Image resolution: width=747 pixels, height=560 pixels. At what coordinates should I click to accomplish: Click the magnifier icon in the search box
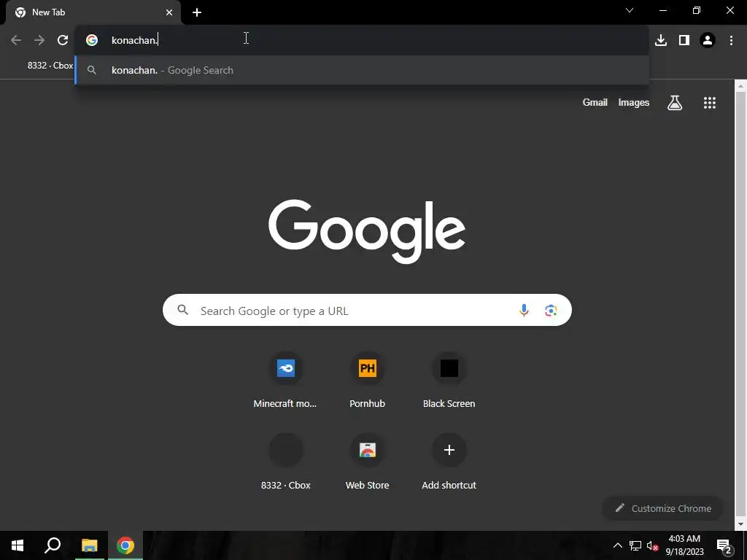click(183, 310)
